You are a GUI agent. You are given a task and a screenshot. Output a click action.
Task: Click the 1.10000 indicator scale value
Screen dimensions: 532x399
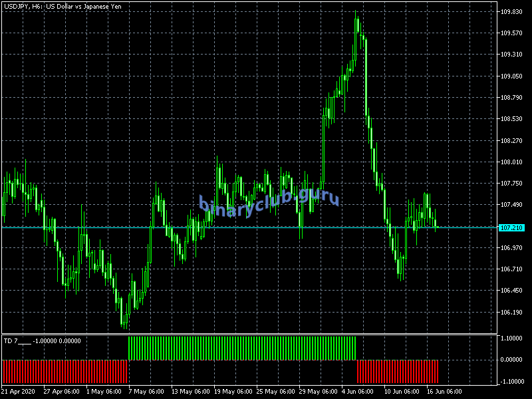pyautogui.click(x=511, y=338)
